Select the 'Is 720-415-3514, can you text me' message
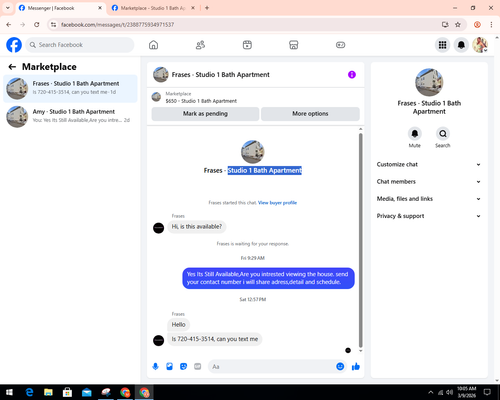Viewport: 500px width, 400px height. [x=215, y=339]
